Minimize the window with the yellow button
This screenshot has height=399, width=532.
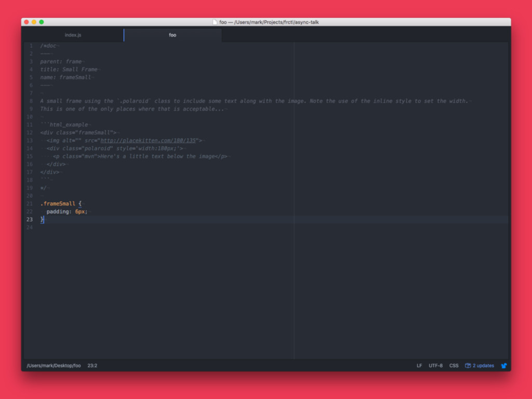[x=34, y=22]
